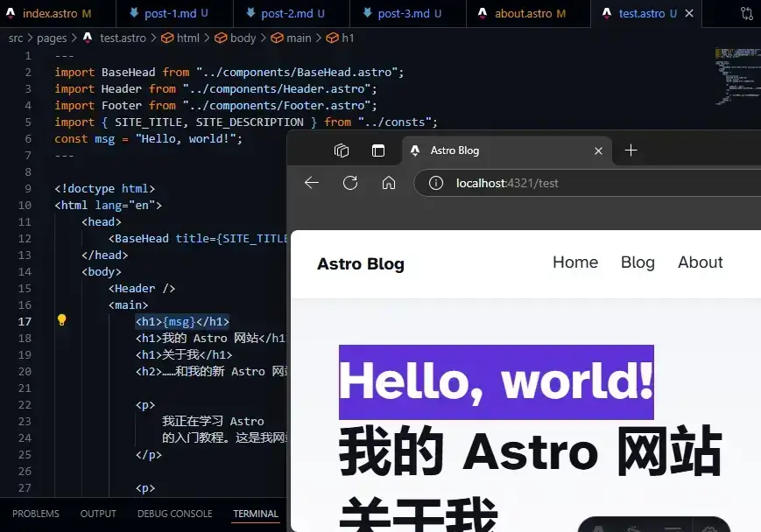
Task: Click the browser back arrow
Action: (x=312, y=183)
